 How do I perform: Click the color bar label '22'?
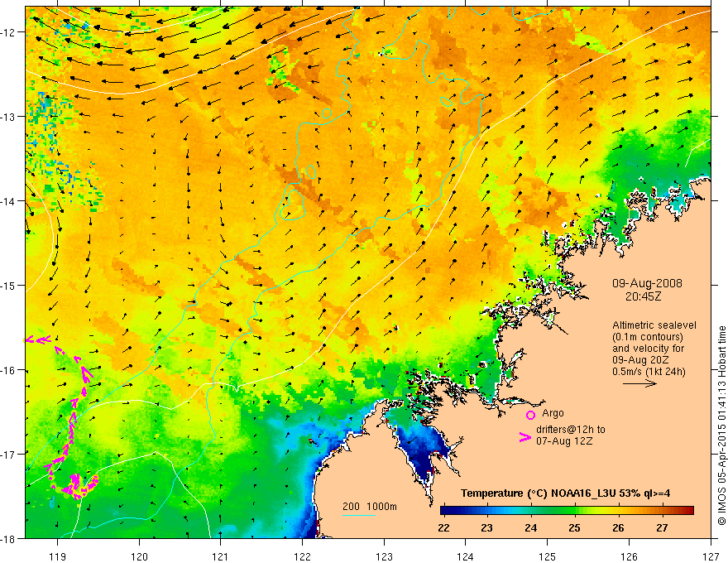[443, 527]
